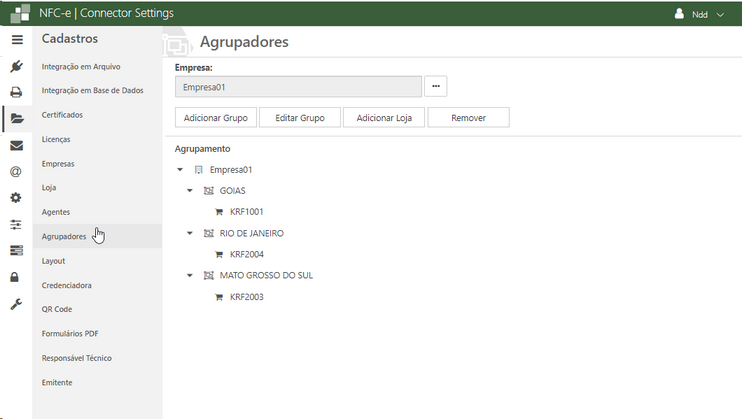
Task: Open Loja menu item
Action: click(x=49, y=187)
